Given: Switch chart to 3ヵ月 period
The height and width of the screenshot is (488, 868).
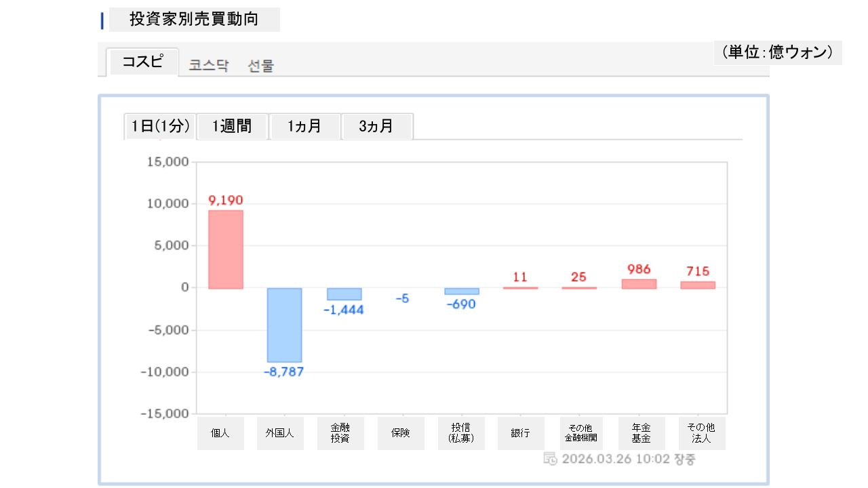Looking at the screenshot, I should pyautogui.click(x=376, y=126).
